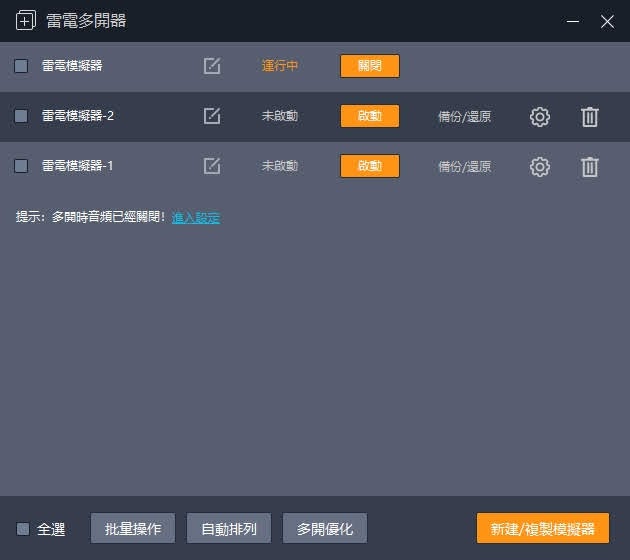630x560 pixels.
Task: Start 雷電模擬器-1 with the 啟動 button
Action: pos(370,166)
